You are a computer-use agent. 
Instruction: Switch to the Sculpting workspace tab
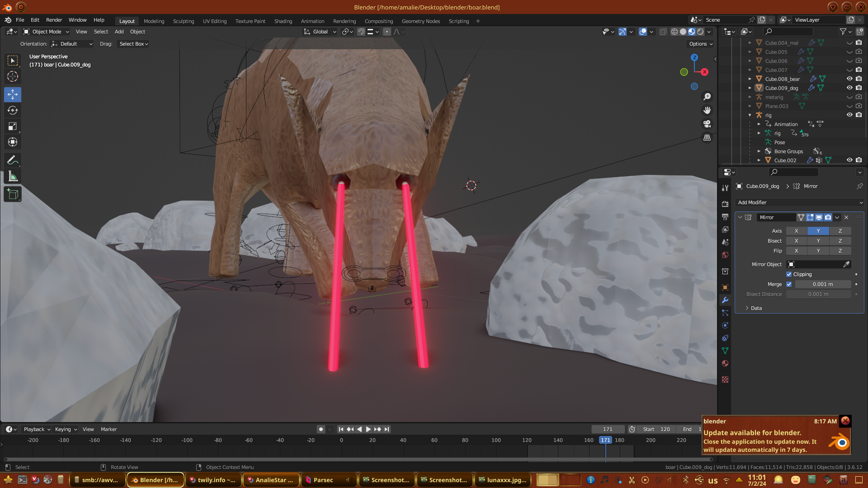coord(183,21)
